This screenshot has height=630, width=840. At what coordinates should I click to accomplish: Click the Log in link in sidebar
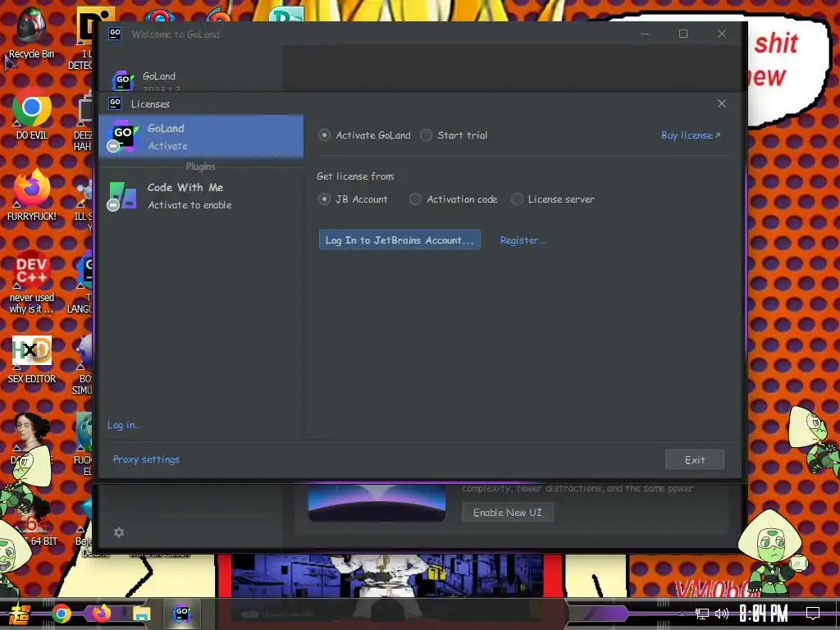[x=124, y=425]
